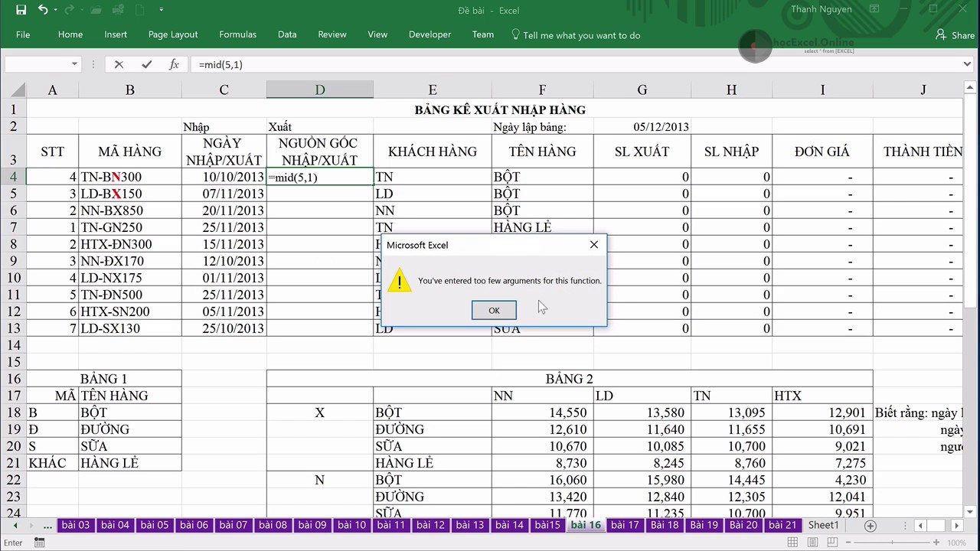Undo the last action

pos(44,10)
